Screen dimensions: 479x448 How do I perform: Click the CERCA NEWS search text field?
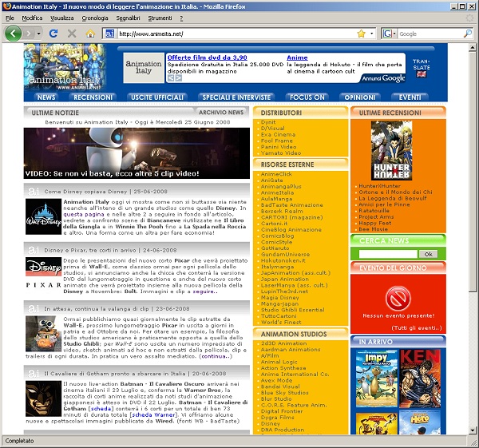click(388, 254)
